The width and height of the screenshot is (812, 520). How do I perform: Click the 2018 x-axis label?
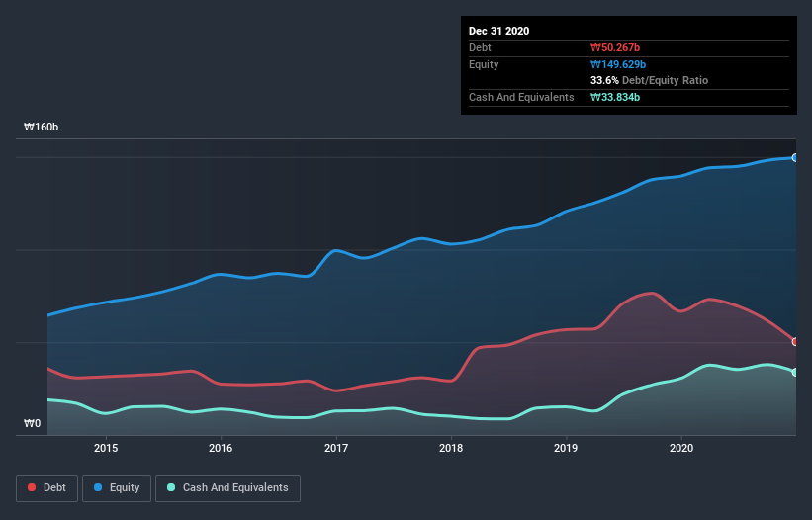point(451,448)
